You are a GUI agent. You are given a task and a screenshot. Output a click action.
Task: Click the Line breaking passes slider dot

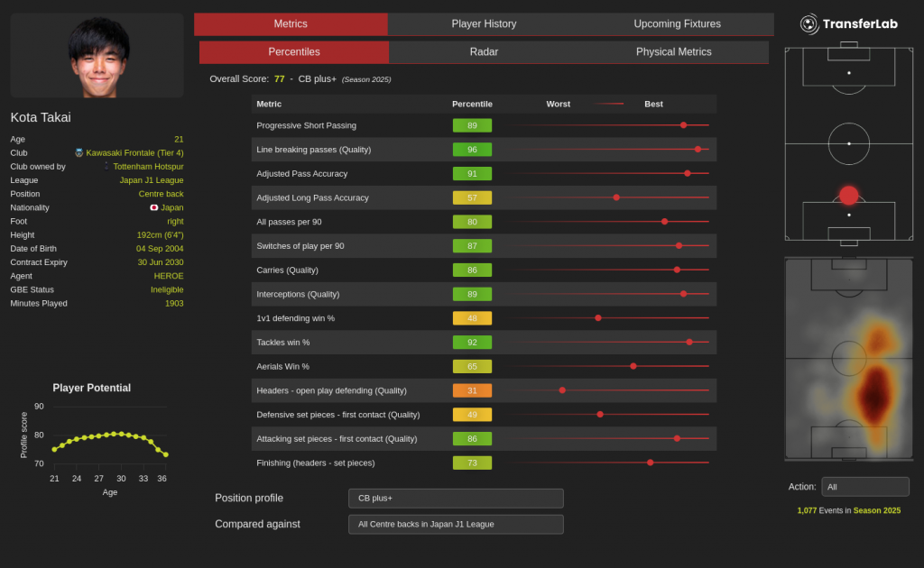pyautogui.click(x=698, y=150)
